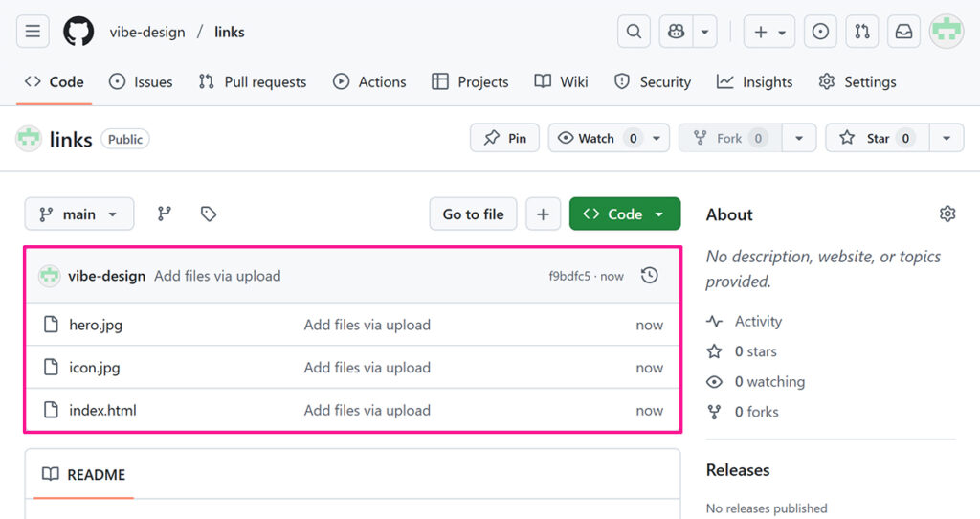Expand the star lists dropdown arrow
Viewport: 980px width, 519px height.
point(946,138)
